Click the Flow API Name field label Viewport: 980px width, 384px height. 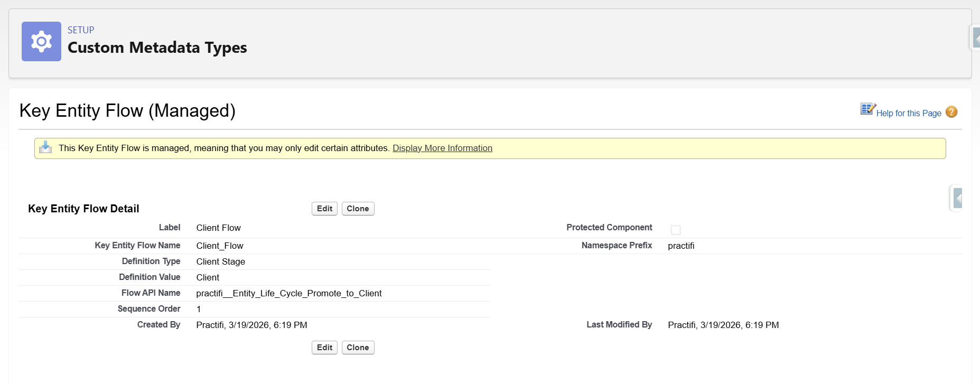[151, 293]
